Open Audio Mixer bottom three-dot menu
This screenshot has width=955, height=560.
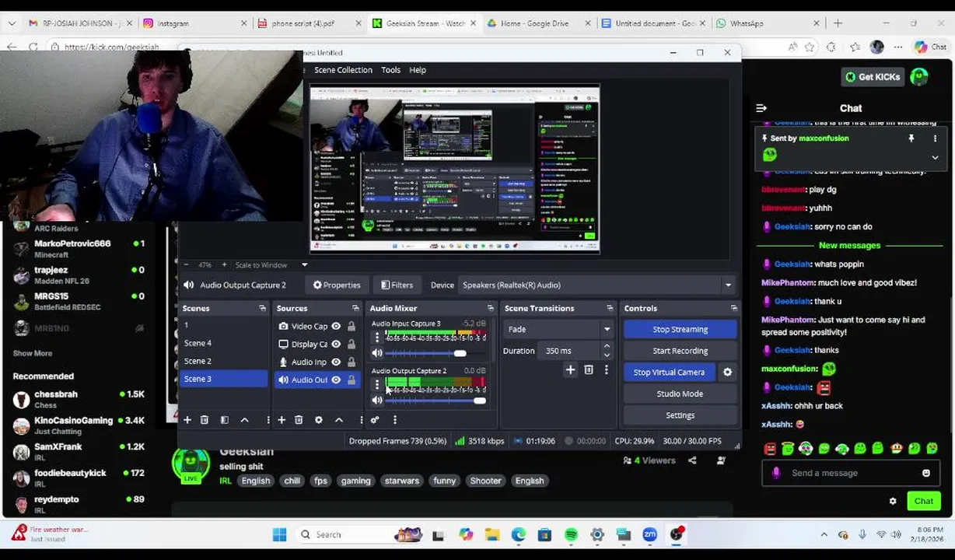pyautogui.click(x=394, y=420)
